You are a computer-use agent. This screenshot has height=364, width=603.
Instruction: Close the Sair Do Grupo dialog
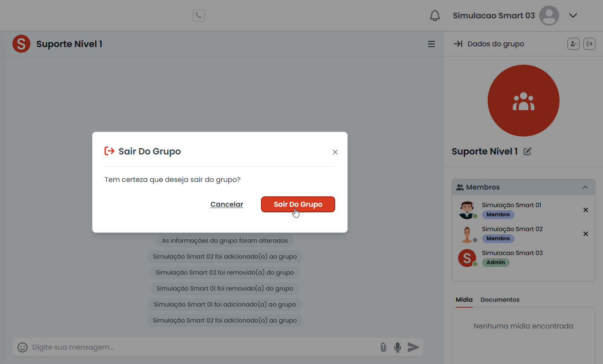click(x=335, y=152)
